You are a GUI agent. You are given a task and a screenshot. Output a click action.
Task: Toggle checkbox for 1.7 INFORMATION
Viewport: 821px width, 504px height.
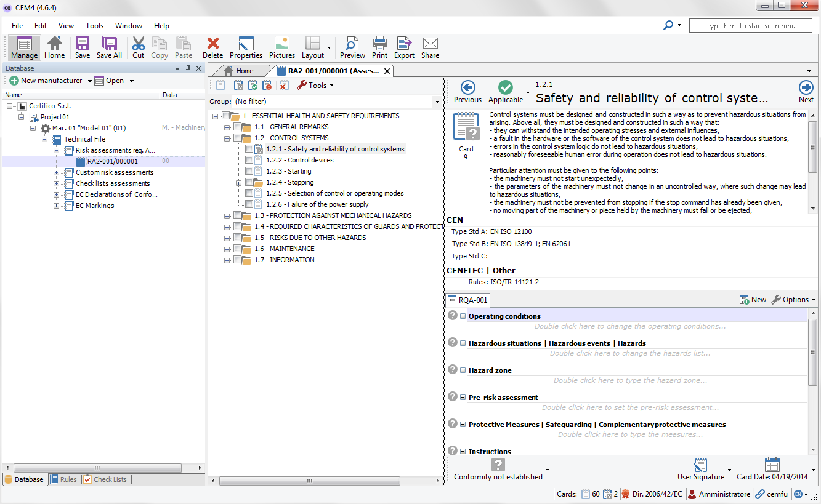pos(237,260)
